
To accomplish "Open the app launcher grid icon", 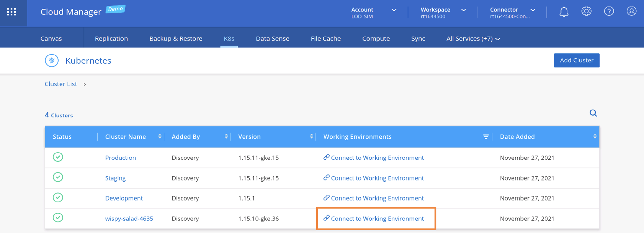I will point(11,12).
